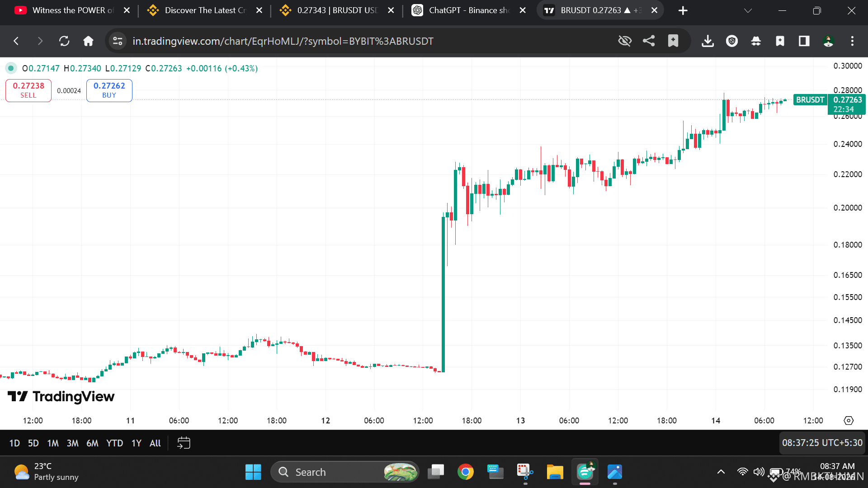Screen dimensions: 868x488
Task: Click TradingView logo on chart
Action: pyautogui.click(x=61, y=397)
